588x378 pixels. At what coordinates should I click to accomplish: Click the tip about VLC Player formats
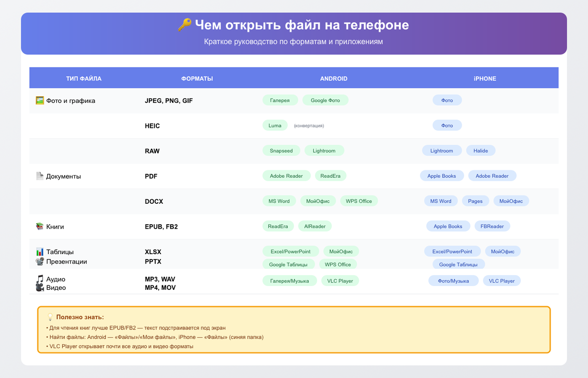(x=120, y=346)
